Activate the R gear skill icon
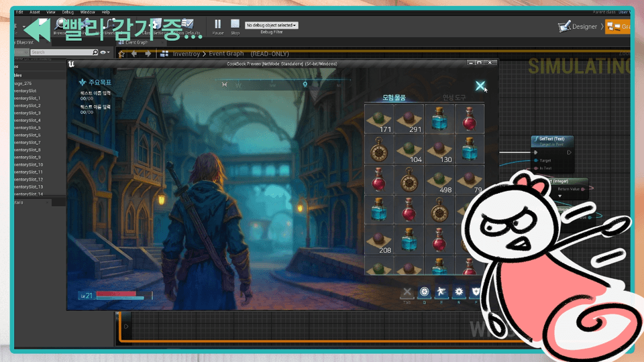 pos(459,292)
